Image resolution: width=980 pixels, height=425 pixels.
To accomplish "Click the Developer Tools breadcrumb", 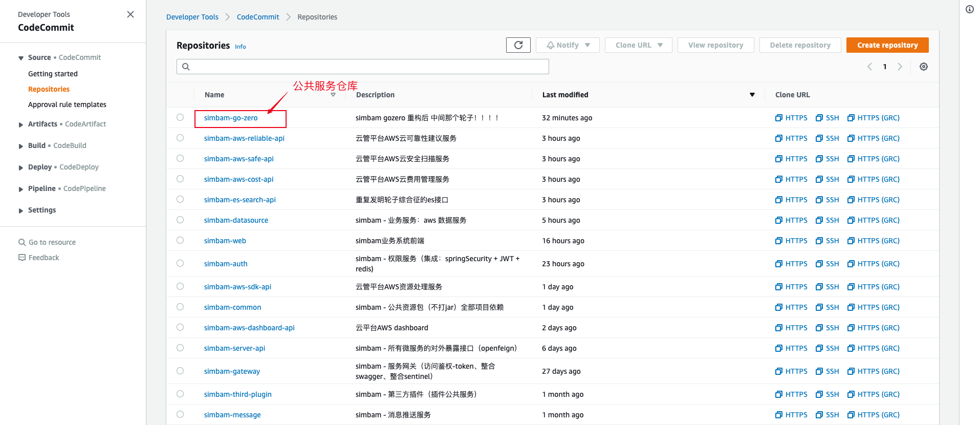I will pyautogui.click(x=192, y=17).
